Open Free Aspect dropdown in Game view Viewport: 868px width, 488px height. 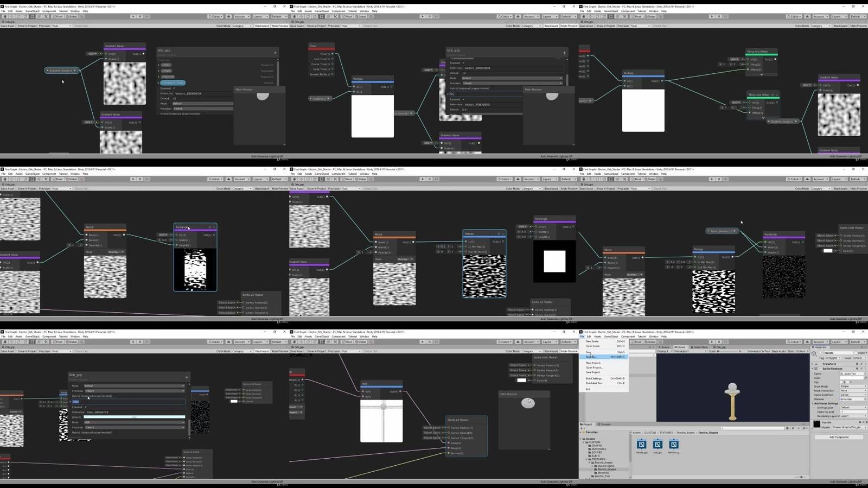pyautogui.click(x=690, y=351)
